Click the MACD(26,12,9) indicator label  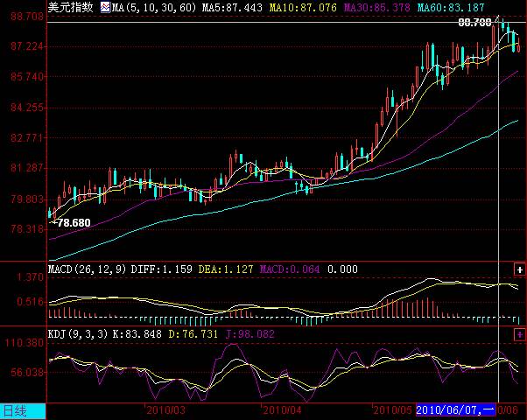pos(87,269)
